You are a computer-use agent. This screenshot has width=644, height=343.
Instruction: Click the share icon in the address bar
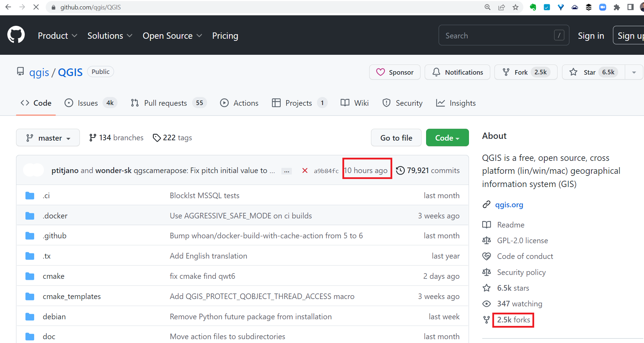(x=501, y=7)
